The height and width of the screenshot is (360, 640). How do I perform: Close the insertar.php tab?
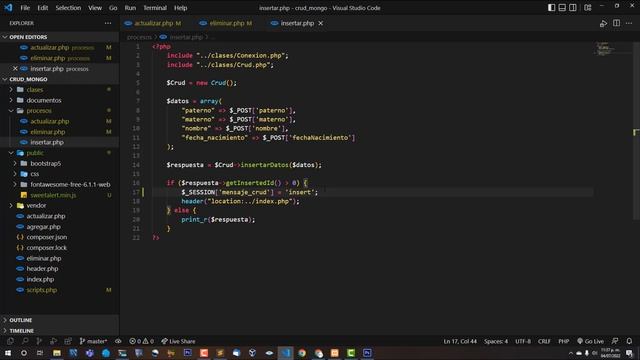coord(320,23)
